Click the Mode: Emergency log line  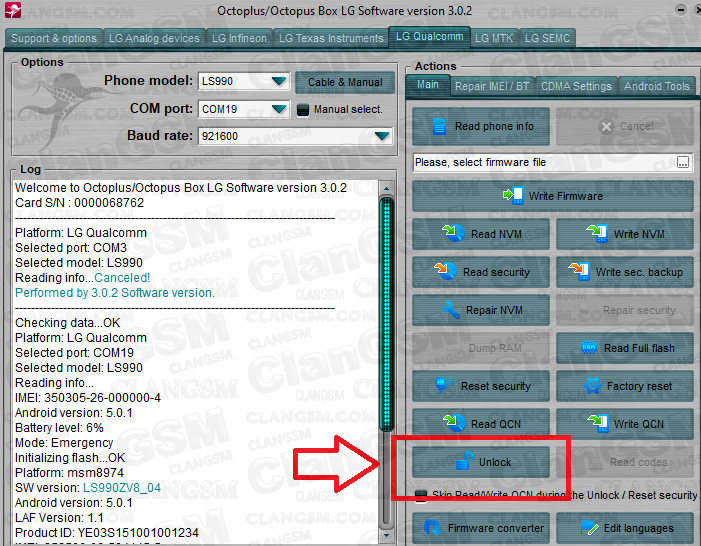[64, 443]
